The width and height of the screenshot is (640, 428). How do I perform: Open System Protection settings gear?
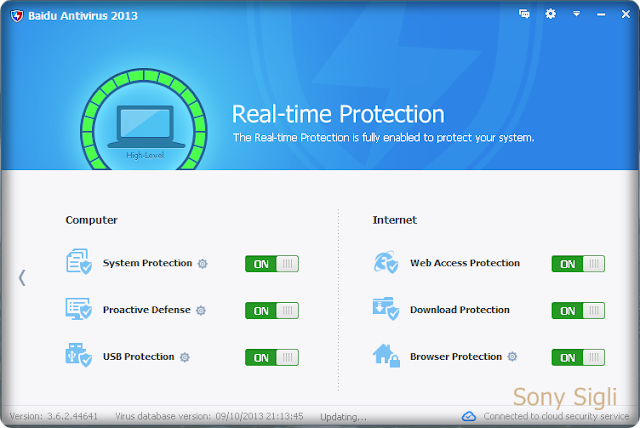(x=202, y=264)
